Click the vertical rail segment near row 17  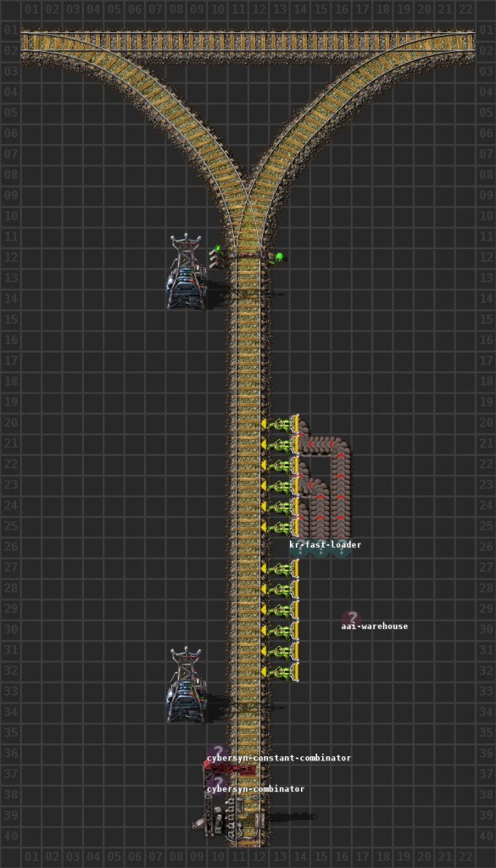(248, 363)
